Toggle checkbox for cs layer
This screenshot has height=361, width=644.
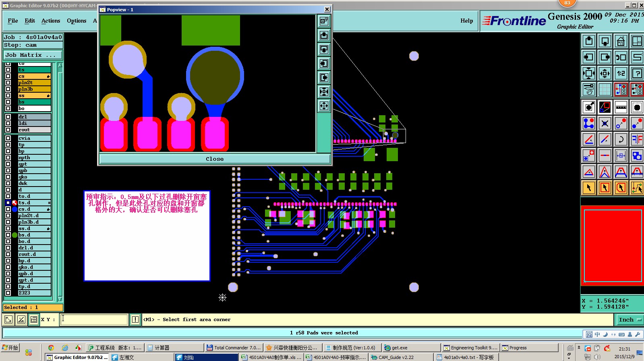pos(8,76)
